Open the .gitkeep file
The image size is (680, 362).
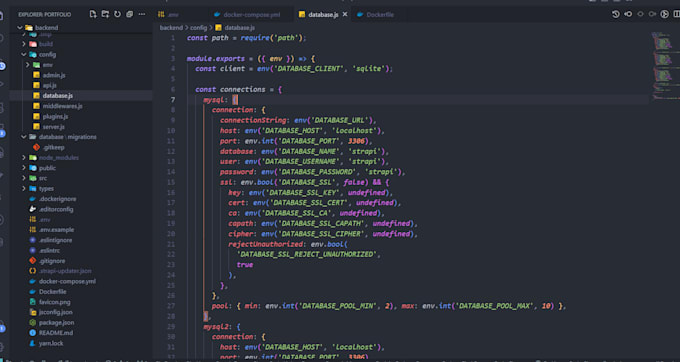tap(53, 147)
